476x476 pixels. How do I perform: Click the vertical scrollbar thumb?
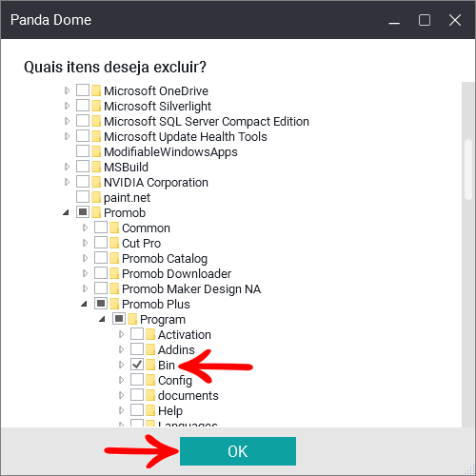tap(468, 169)
